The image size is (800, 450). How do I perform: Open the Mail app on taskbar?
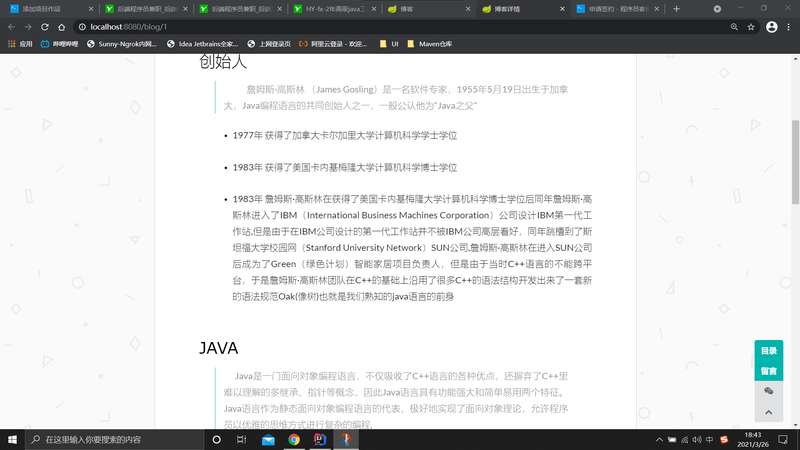coord(268,439)
